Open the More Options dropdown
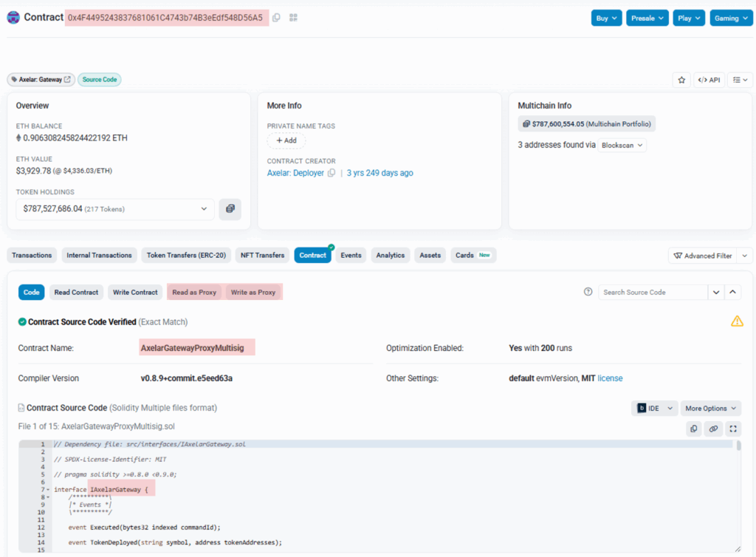 point(710,409)
